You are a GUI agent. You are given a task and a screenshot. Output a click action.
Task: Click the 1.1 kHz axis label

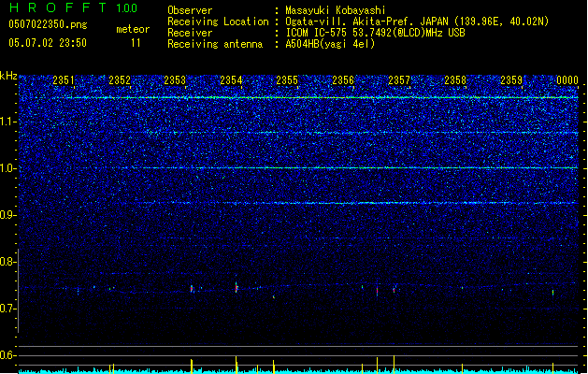pos(8,122)
